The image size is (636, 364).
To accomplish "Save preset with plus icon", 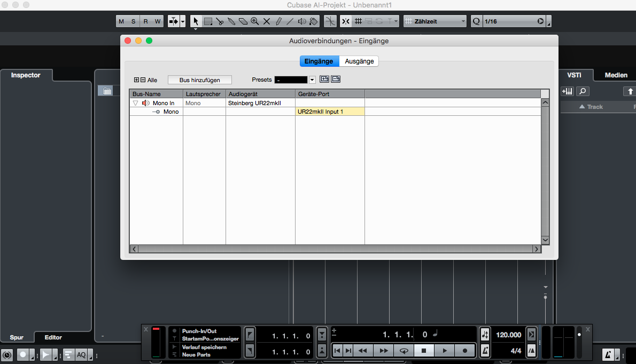I will click(324, 79).
